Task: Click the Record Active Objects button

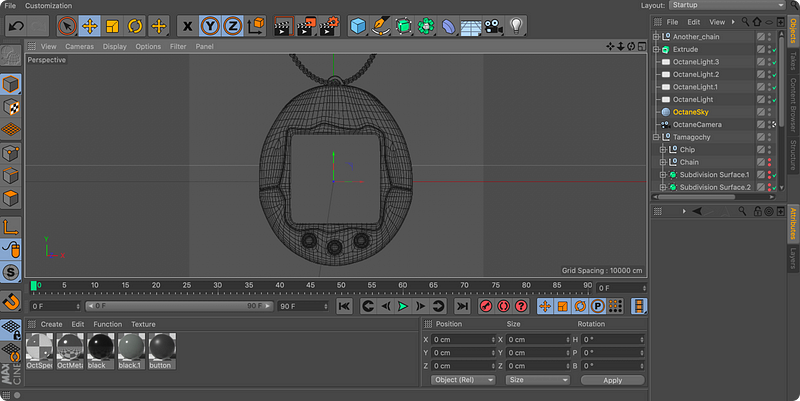Action: [487, 306]
